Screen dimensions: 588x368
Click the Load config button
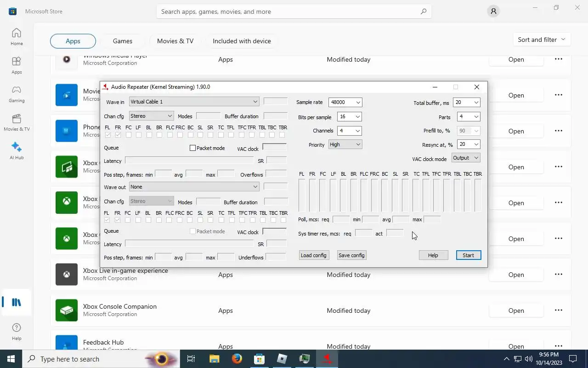point(313,255)
